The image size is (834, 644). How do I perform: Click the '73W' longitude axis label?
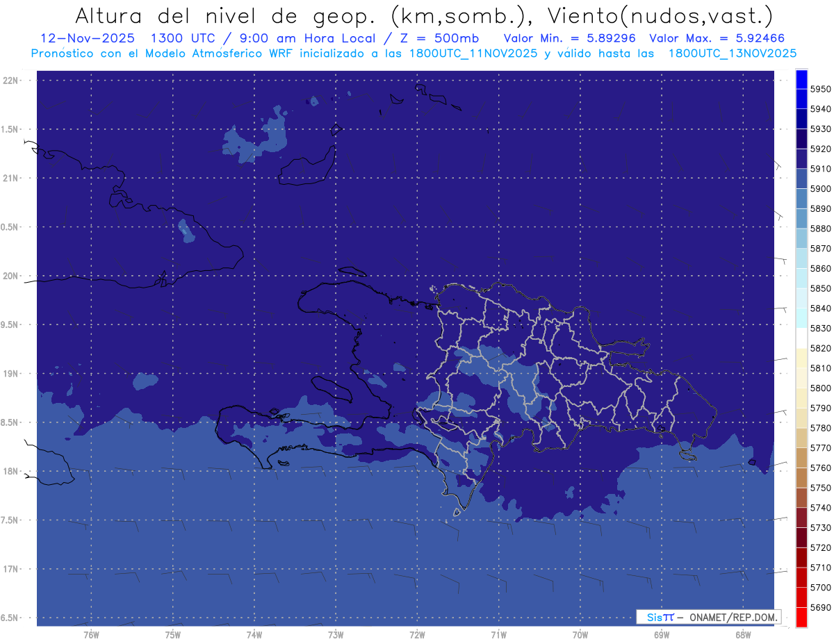[336, 635]
